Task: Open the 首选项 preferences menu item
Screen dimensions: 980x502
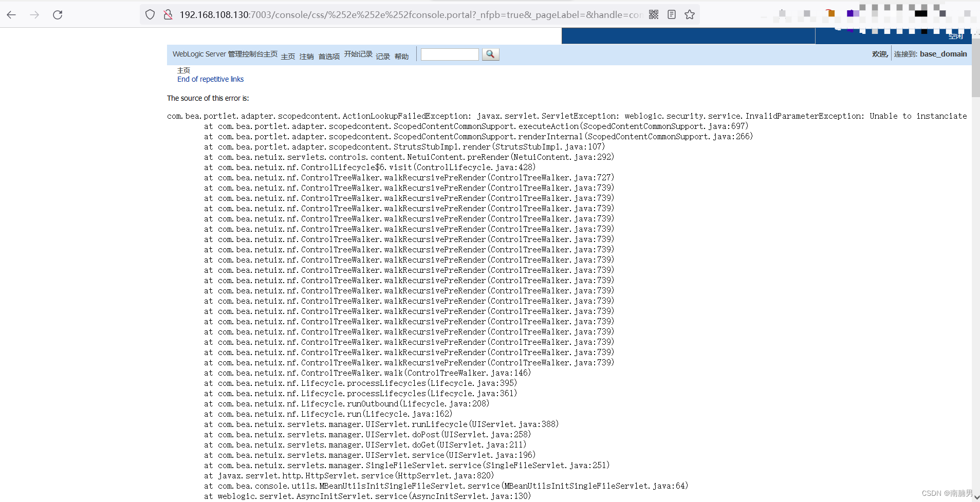Action: [x=328, y=57]
